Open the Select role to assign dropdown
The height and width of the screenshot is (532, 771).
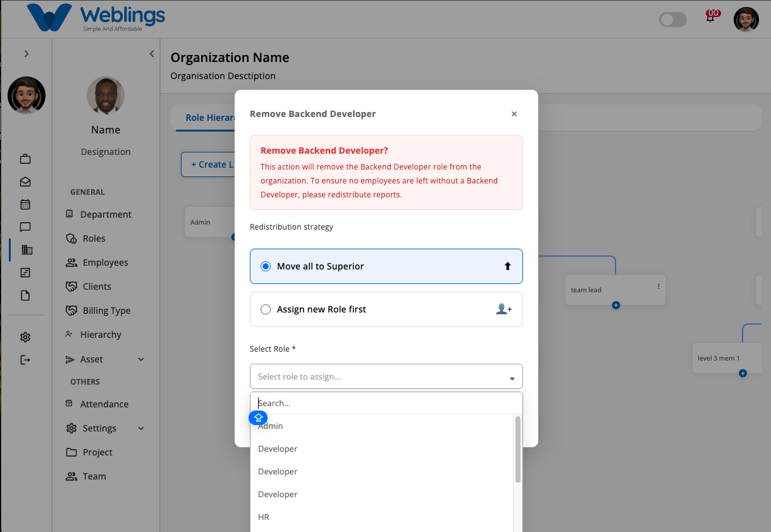pos(386,376)
